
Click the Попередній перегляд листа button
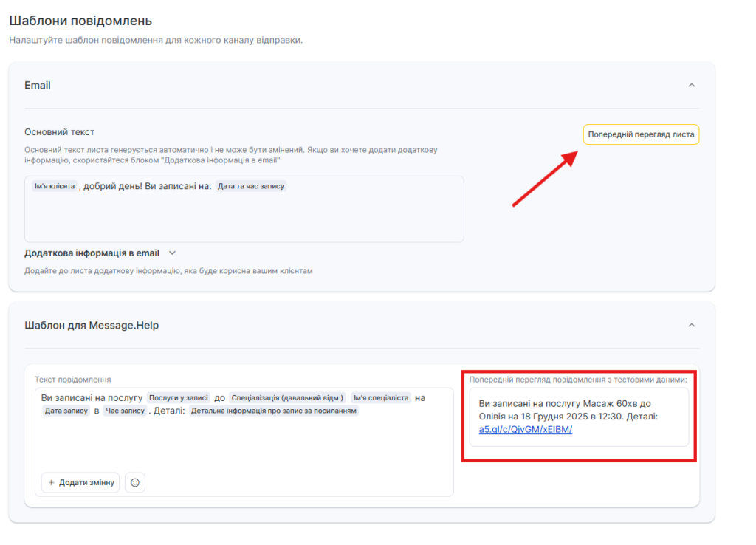pos(641,135)
